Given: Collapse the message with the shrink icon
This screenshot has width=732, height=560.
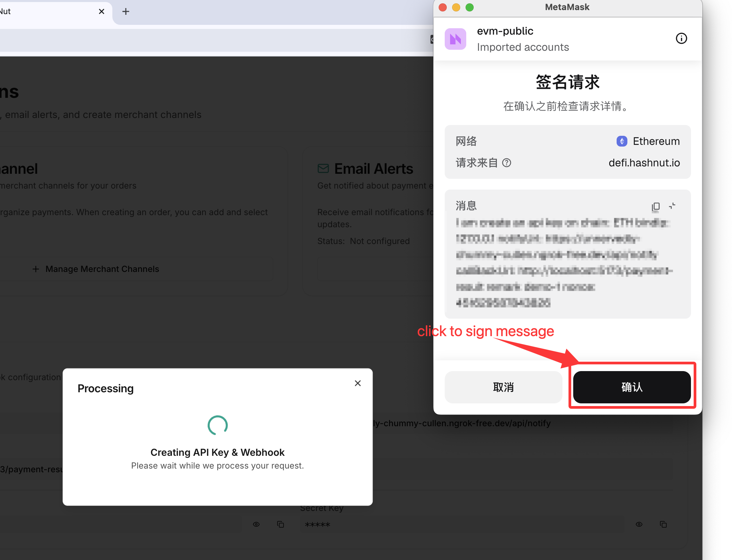Looking at the screenshot, I should (672, 206).
